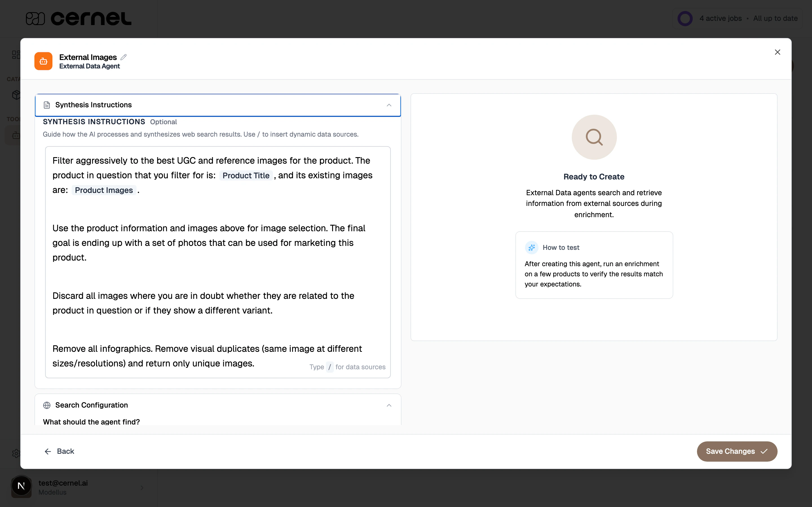This screenshot has height=507, width=812.
Task: Collapse the Search Configuration section
Action: click(x=389, y=405)
